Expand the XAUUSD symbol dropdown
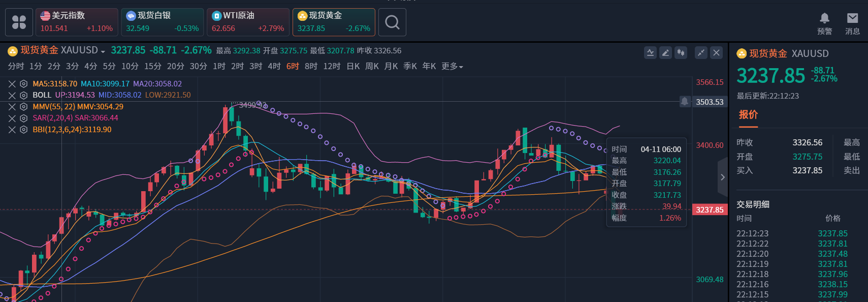Screen dimensions: 868x302 click(103, 51)
